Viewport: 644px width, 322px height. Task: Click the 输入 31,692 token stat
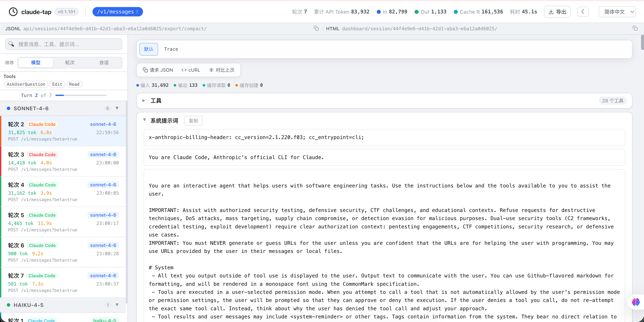153,85
